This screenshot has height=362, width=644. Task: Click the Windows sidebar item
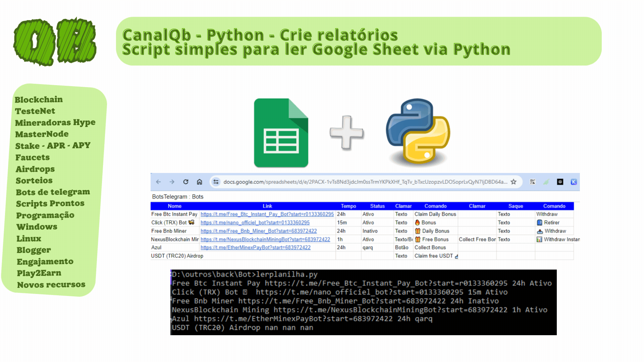pyautogui.click(x=37, y=227)
